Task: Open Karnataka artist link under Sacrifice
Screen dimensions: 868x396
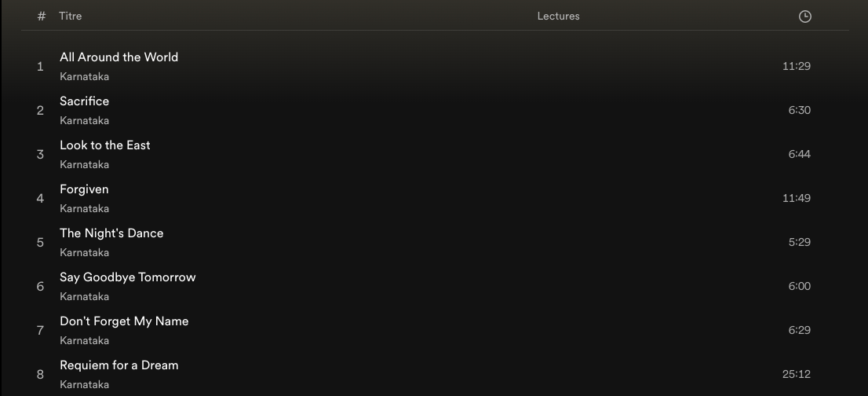Action: point(84,121)
